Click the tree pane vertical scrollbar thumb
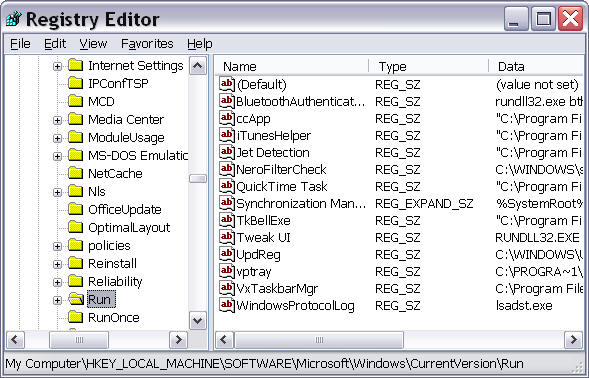Image resolution: width=589 pixels, height=378 pixels. point(198,178)
